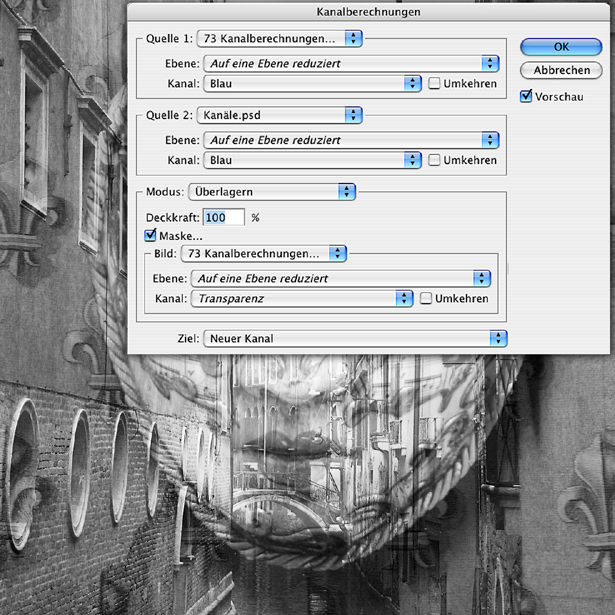Open Quelle 2 Ebene dropdown
This screenshot has height=615, width=615.
point(351,140)
